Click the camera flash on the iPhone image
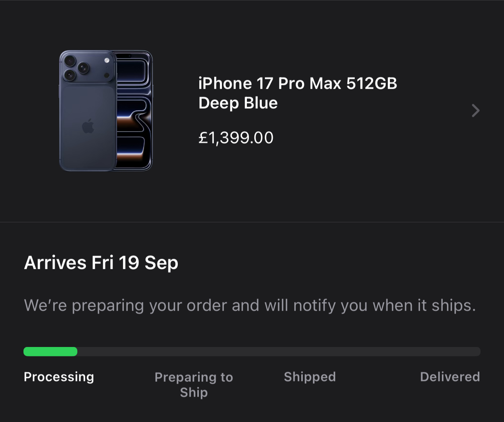The image size is (504, 422). pyautogui.click(x=107, y=60)
